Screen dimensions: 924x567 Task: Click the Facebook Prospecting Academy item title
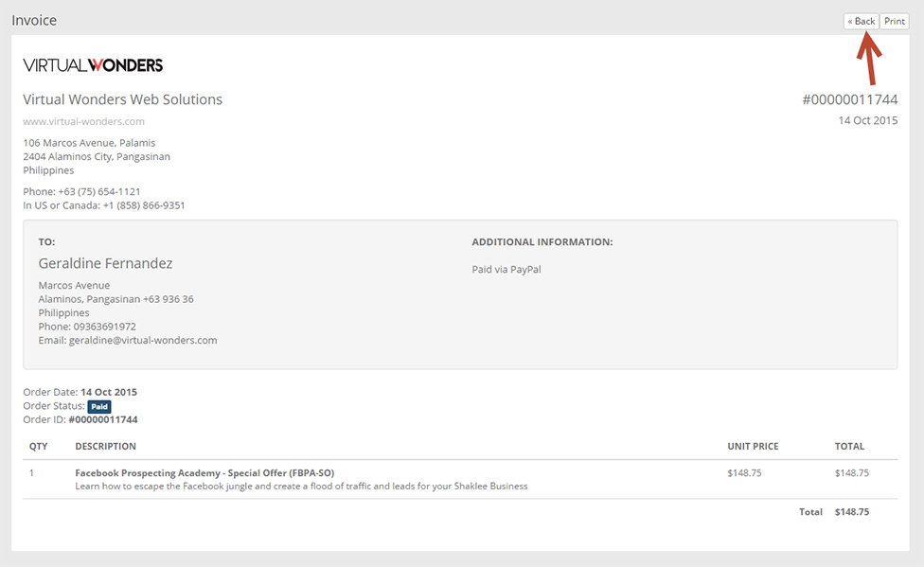coord(204,472)
